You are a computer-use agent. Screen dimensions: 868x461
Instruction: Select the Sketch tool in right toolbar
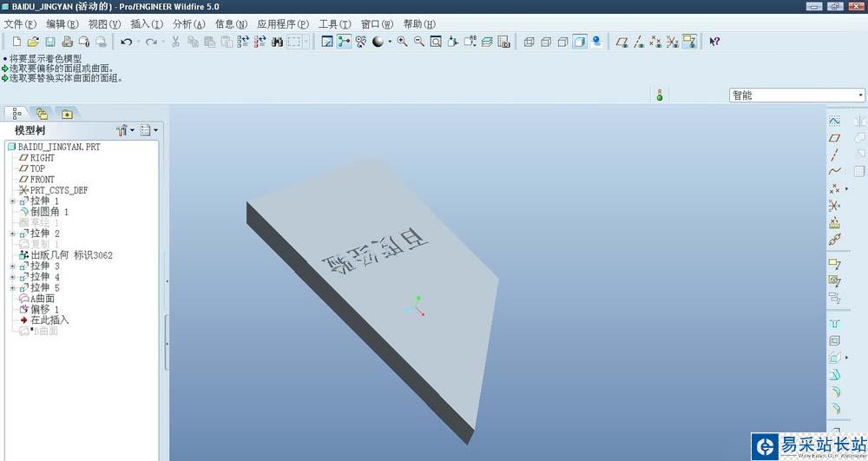(x=834, y=121)
